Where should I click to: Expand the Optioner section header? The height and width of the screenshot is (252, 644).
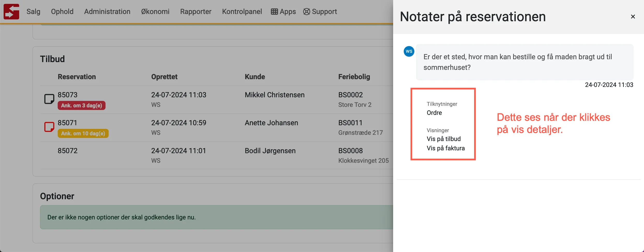tap(57, 196)
